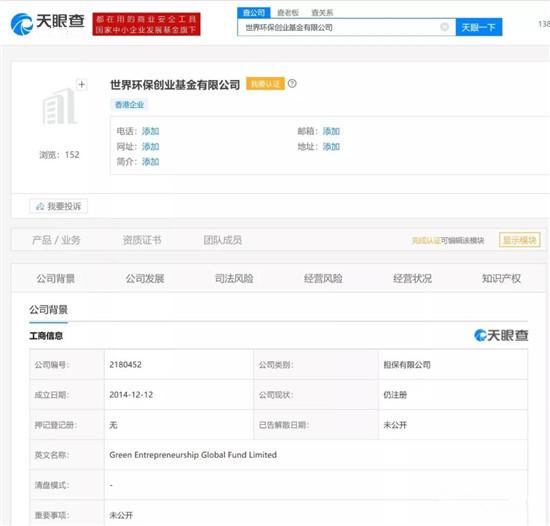
Task: Open the 公司发展 section tab
Action: (145, 278)
